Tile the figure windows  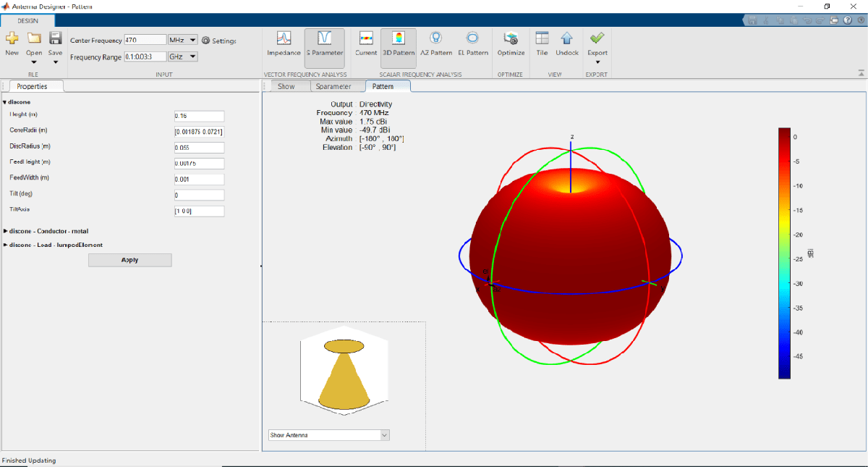[x=542, y=43]
